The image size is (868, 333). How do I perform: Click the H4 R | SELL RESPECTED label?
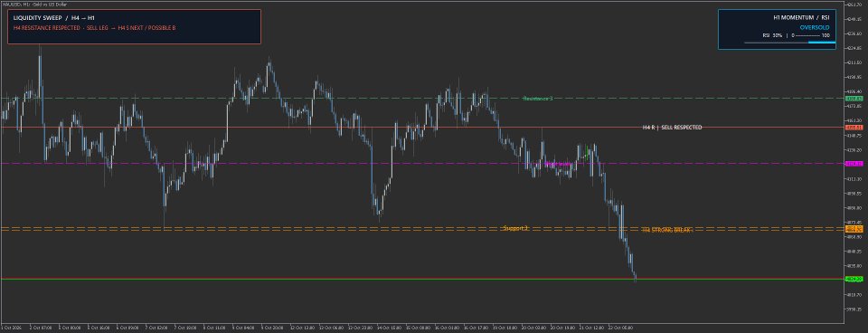[x=672, y=128]
